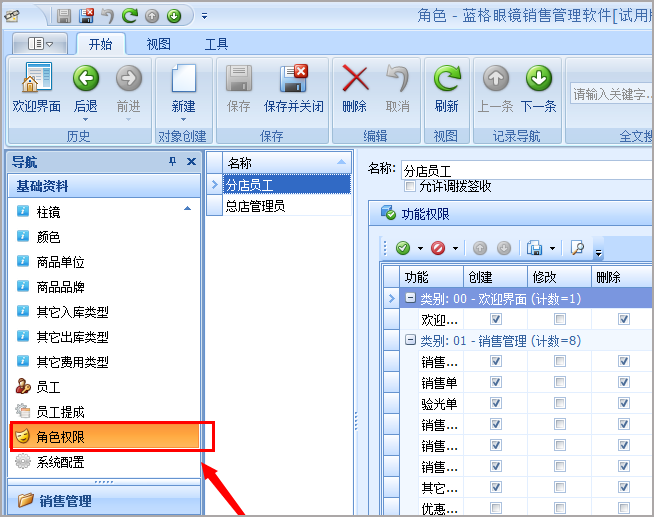This screenshot has height=517, width=654.
Task: Click the 欢迎界面 home icon in ribbon
Action: pos(36,78)
